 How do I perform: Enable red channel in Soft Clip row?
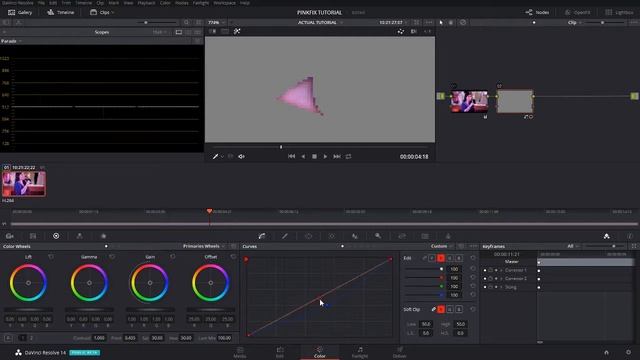(441, 309)
